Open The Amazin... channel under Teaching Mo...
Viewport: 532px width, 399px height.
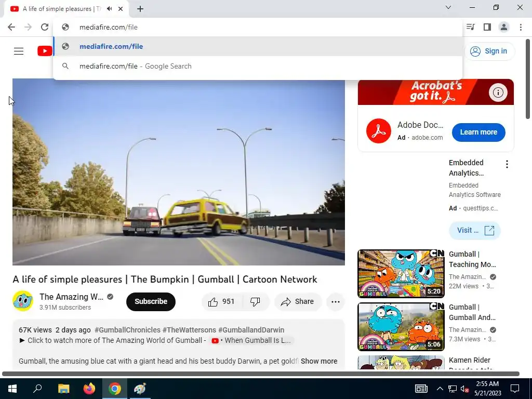coord(467,277)
